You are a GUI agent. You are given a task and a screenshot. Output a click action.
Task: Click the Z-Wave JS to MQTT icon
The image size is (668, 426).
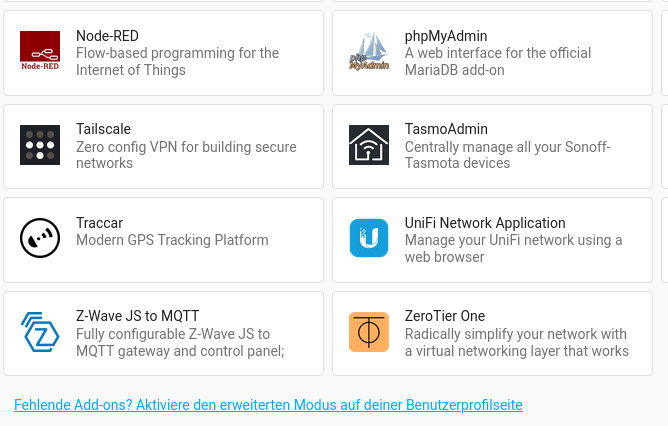[x=40, y=332]
